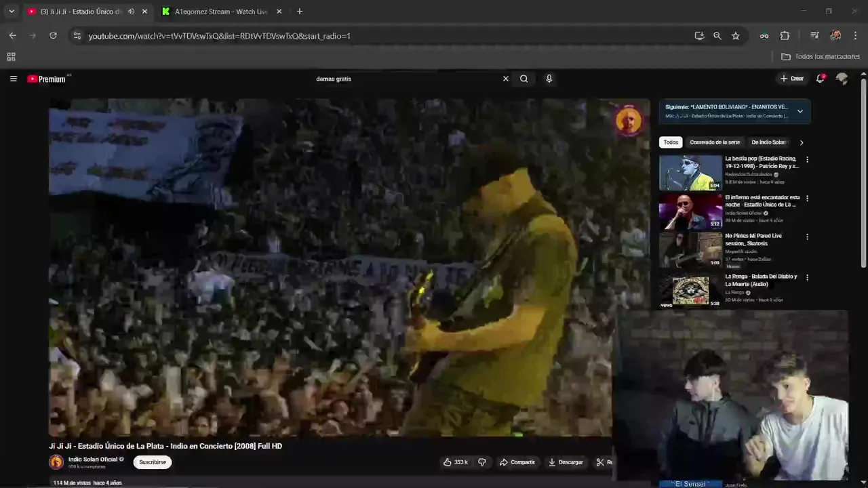The height and width of the screenshot is (488, 868).
Task: Open Chrome extensions puzzle menu
Action: coord(785,36)
